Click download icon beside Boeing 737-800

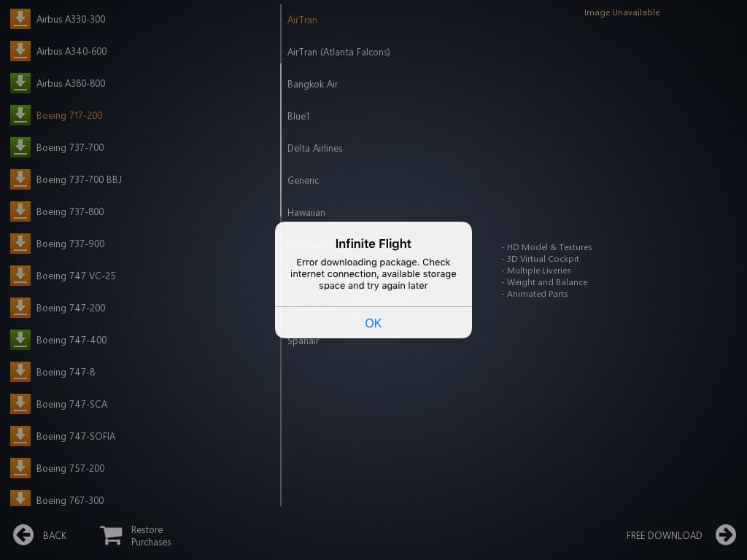click(x=20, y=211)
